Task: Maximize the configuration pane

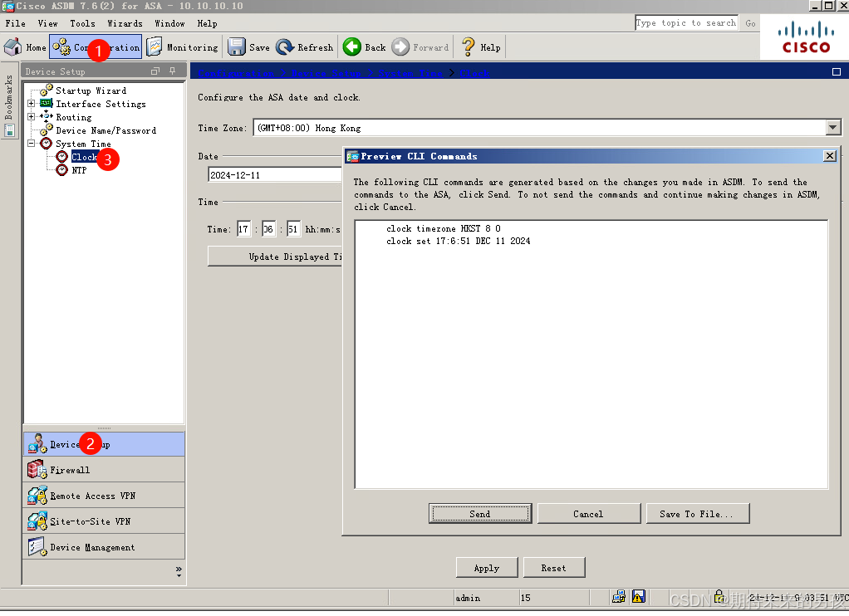Action: point(837,72)
